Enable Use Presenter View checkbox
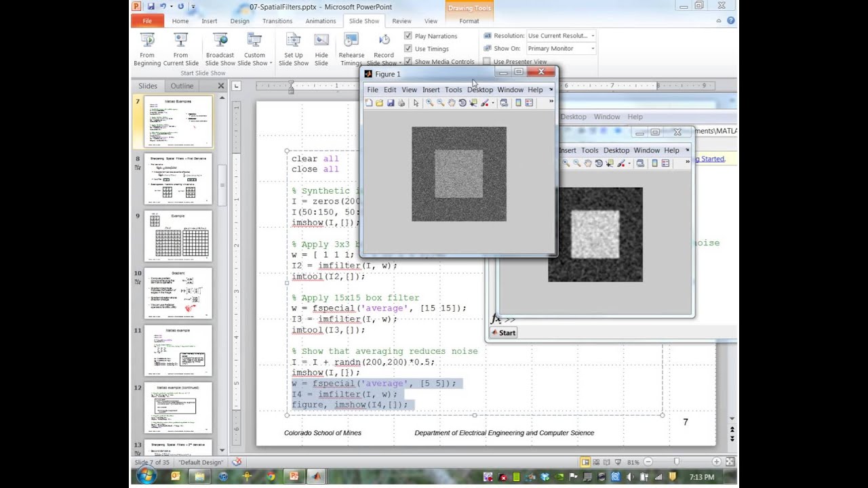The image size is (868, 488). 487,62
